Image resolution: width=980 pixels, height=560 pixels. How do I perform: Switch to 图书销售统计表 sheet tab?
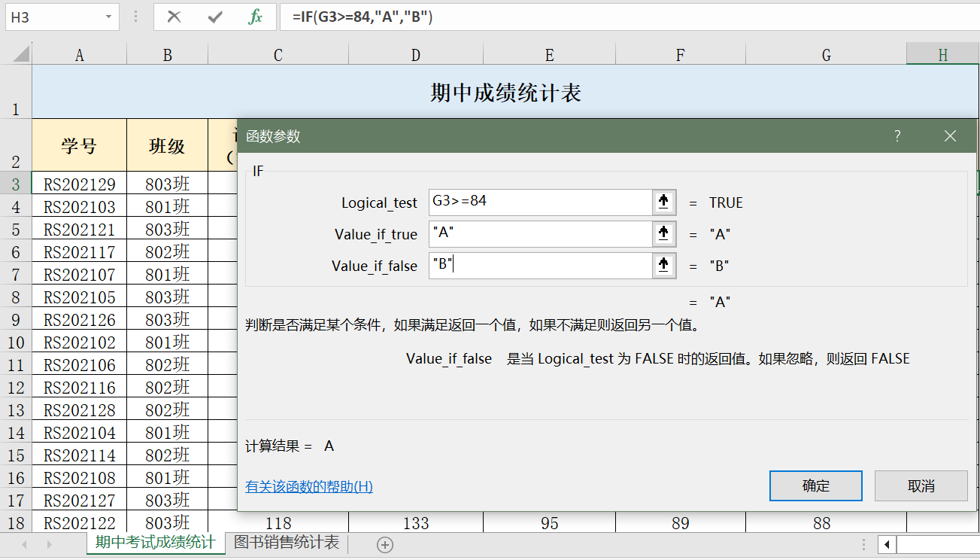[x=287, y=543]
